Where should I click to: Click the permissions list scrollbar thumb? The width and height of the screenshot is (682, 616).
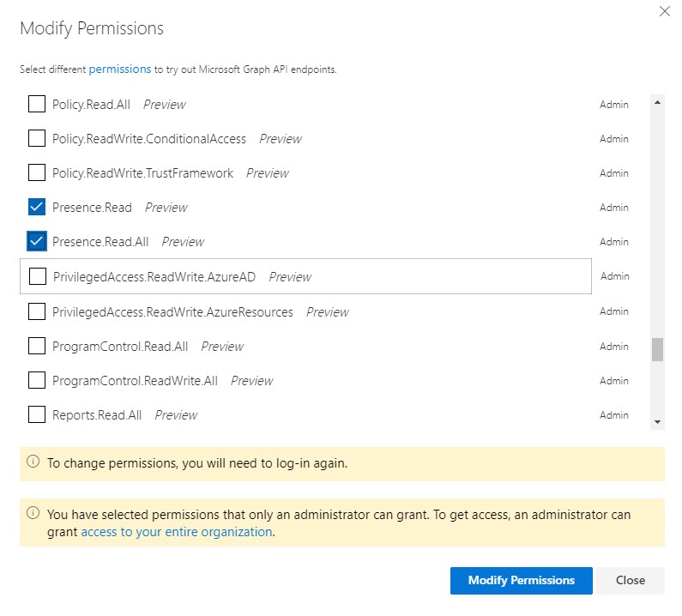click(657, 349)
